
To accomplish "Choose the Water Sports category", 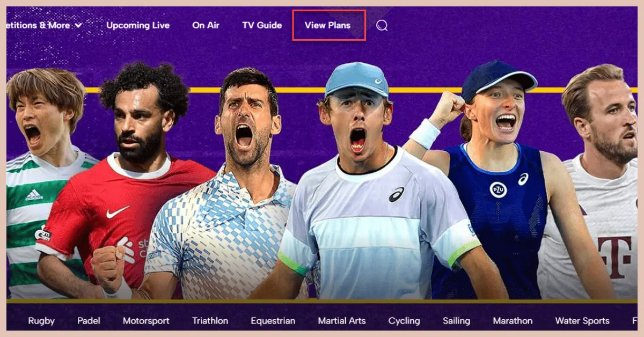I will point(582,321).
